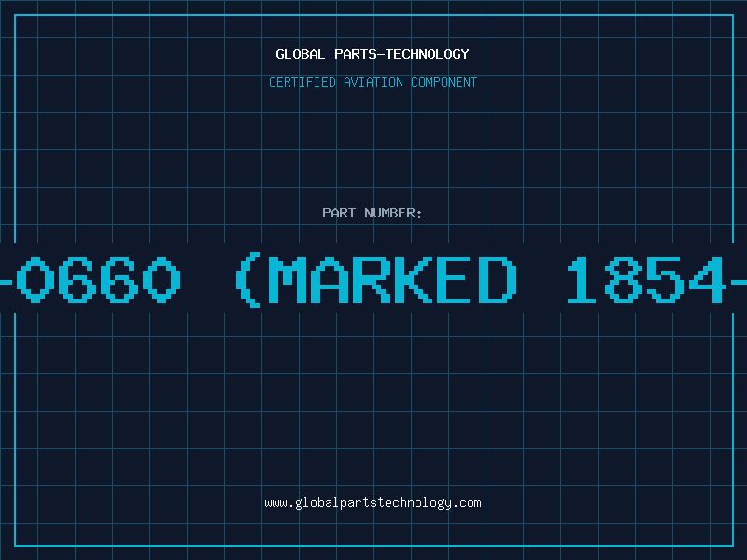Click the trailing dash after 1854
Image resolution: width=747 pixels, height=560 pixels.
pyautogui.click(x=739, y=283)
